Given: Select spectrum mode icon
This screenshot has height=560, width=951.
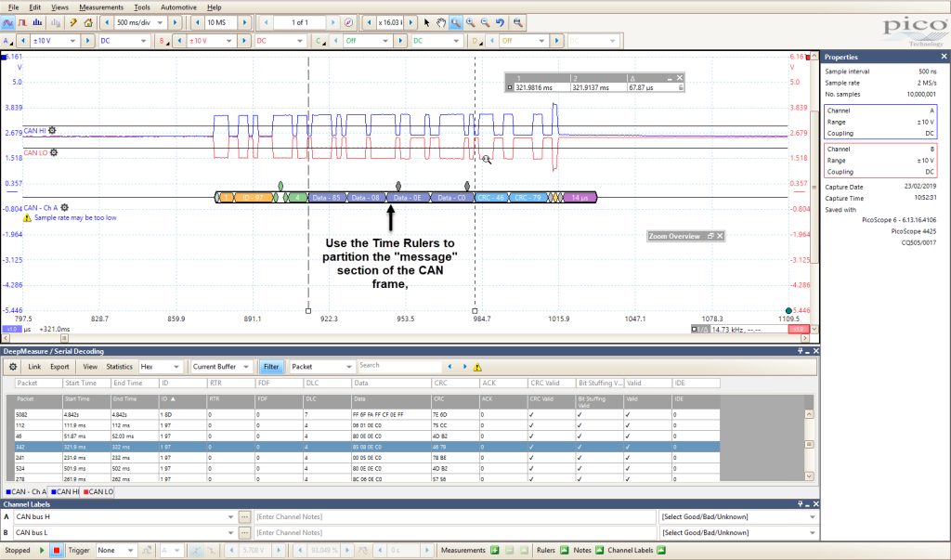Looking at the screenshot, I should click(37, 22).
